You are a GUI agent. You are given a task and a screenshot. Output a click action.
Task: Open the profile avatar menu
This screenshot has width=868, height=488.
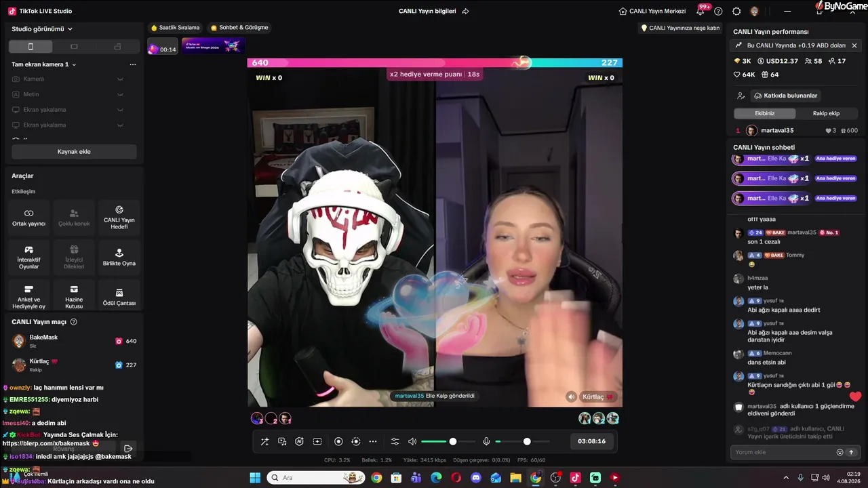tap(755, 11)
